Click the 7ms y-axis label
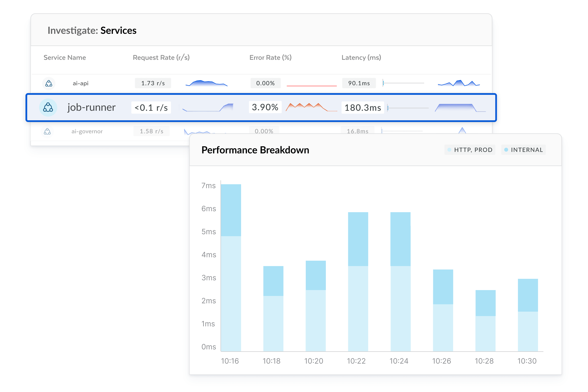The width and height of the screenshot is (588, 392). tap(208, 185)
